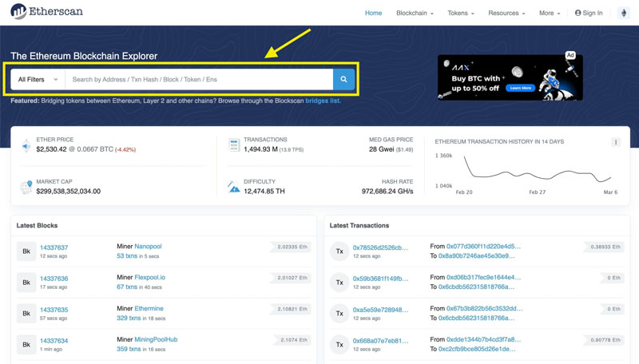
Task: Click the hash rate 972,686.24 GH/s
Action: (387, 192)
